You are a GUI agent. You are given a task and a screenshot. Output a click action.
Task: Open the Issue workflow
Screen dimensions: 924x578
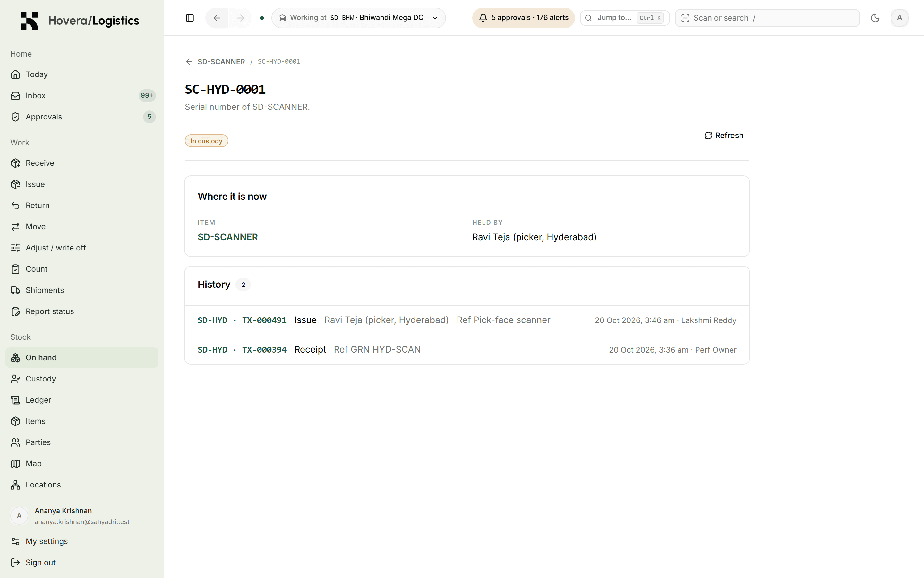(x=82, y=184)
